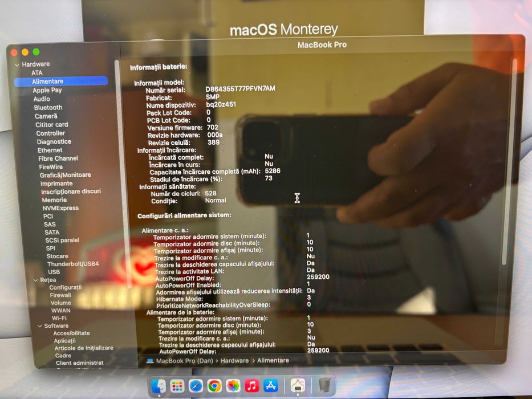Select FireWire in the sidebar
The height and width of the screenshot is (399, 532).
point(51,167)
